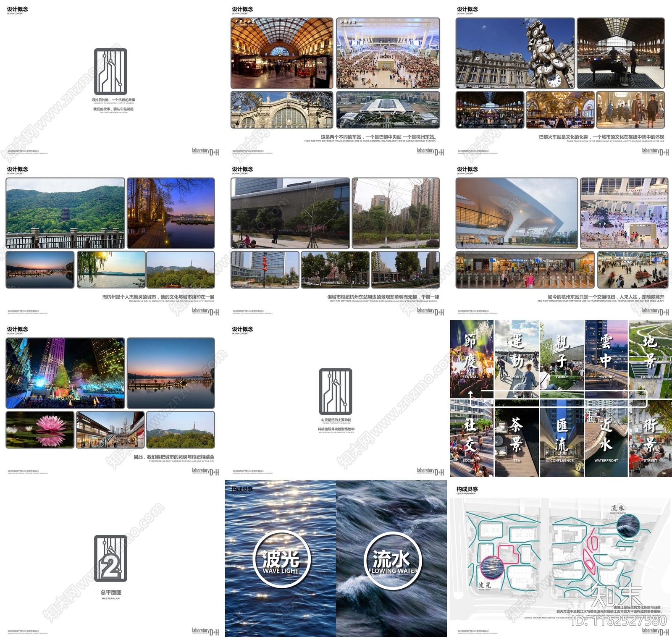The image size is (672, 637).
Task: Click the circuit-style logo above '我们的故事，要从车站说起'
Action: coord(110,71)
